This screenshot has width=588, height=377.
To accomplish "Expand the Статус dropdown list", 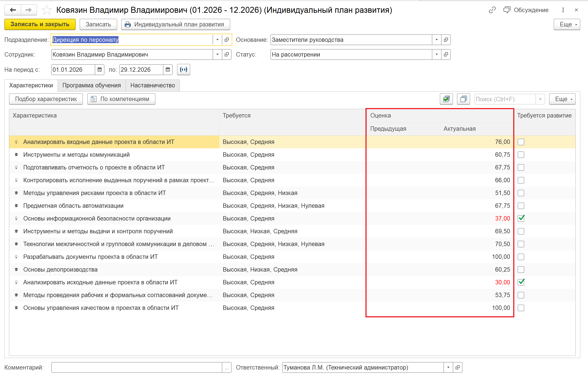I will pos(436,54).
